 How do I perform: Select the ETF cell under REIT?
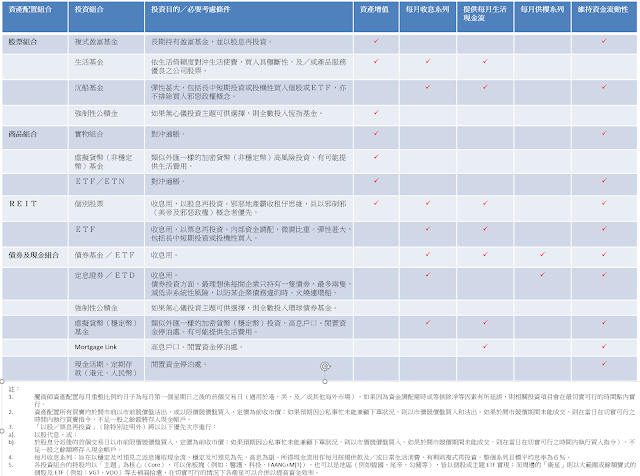(106, 234)
